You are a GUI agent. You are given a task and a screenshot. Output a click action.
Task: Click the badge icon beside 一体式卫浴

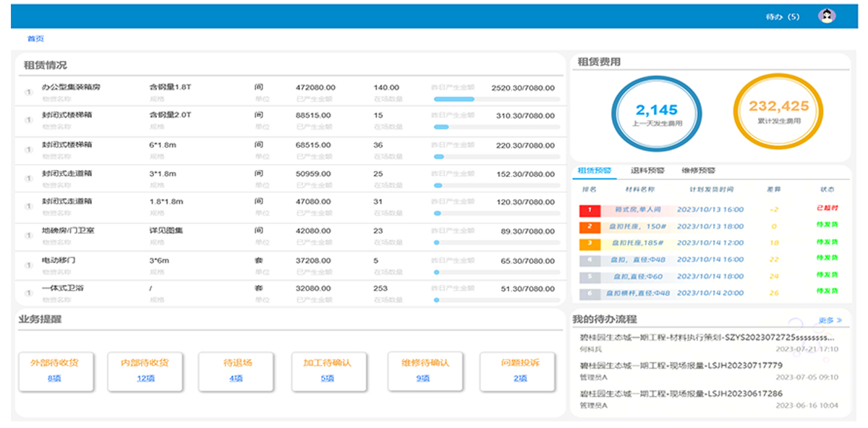27,291
